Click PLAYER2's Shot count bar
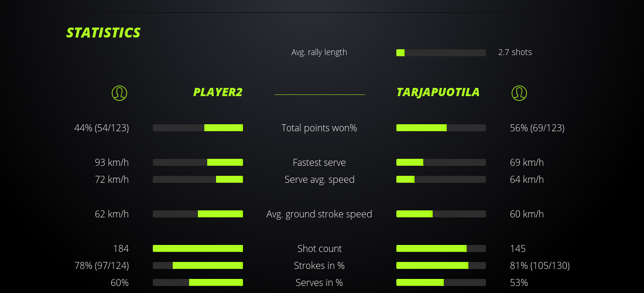Image resolution: width=644 pixels, height=293 pixels. click(x=198, y=248)
